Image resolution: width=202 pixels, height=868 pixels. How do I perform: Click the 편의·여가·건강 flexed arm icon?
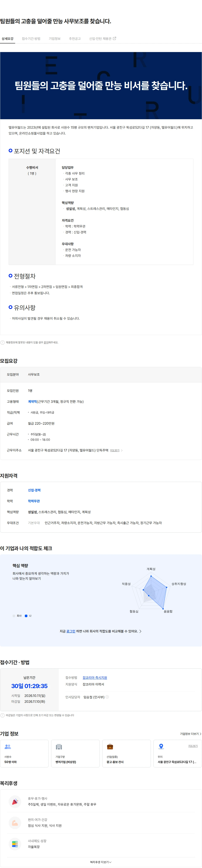[x=15, y=823]
